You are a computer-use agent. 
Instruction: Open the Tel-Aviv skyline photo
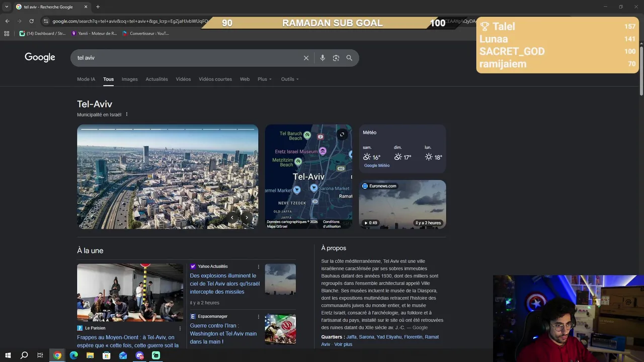point(168,176)
